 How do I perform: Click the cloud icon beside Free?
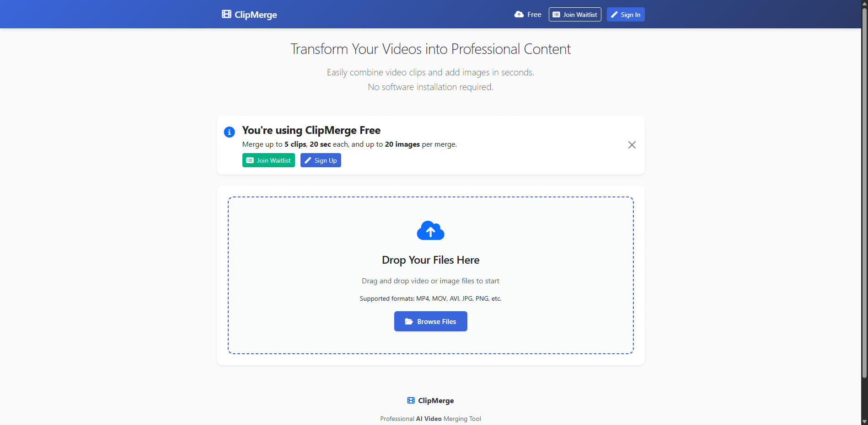coord(519,15)
